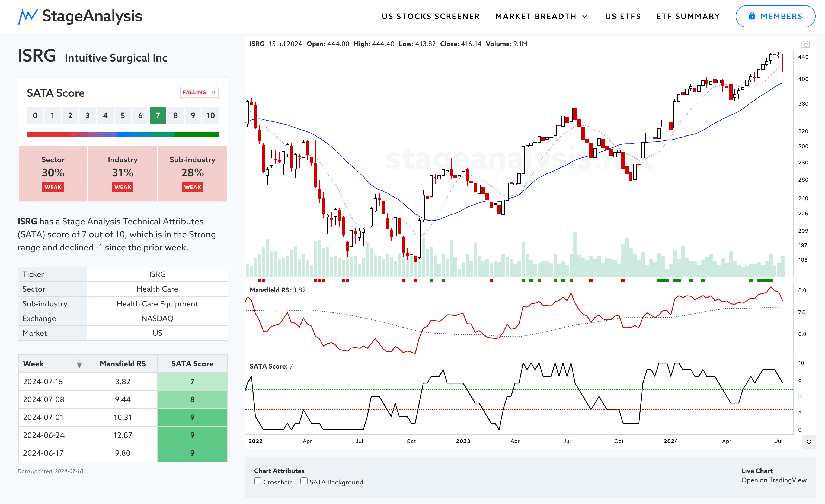Expand the Market Breadth dropdown chevron
The image size is (825, 504).
[x=585, y=16]
